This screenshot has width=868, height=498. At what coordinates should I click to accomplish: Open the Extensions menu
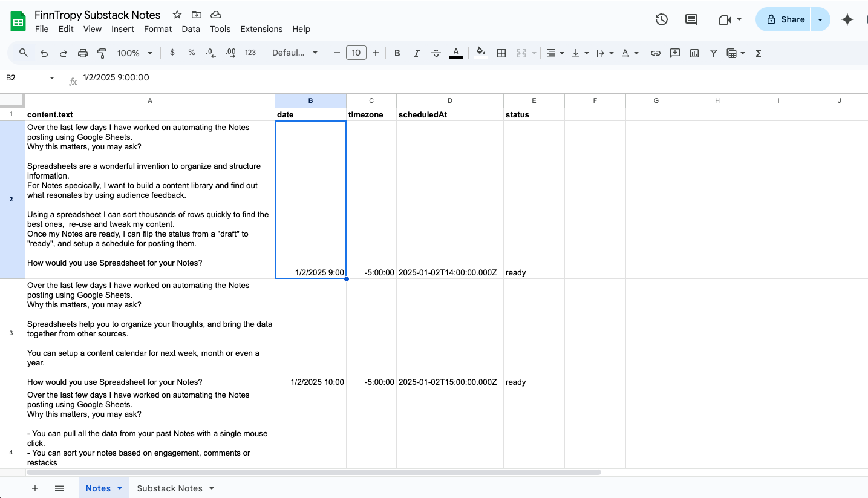click(261, 29)
